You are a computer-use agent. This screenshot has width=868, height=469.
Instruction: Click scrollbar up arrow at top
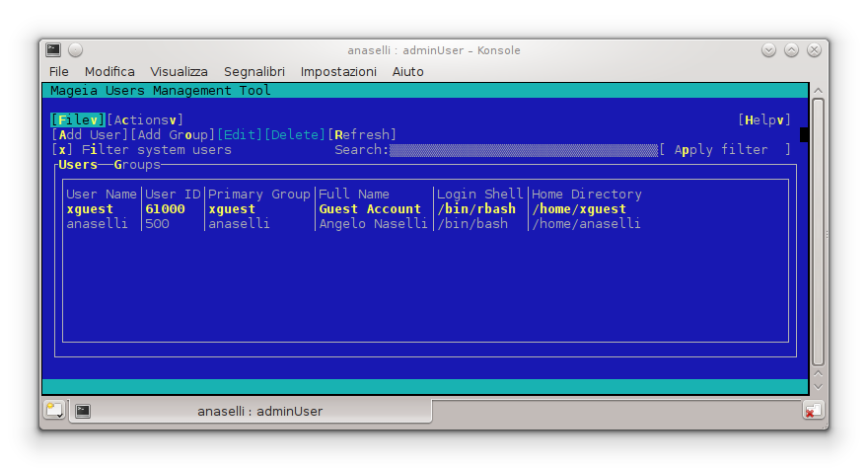point(818,91)
